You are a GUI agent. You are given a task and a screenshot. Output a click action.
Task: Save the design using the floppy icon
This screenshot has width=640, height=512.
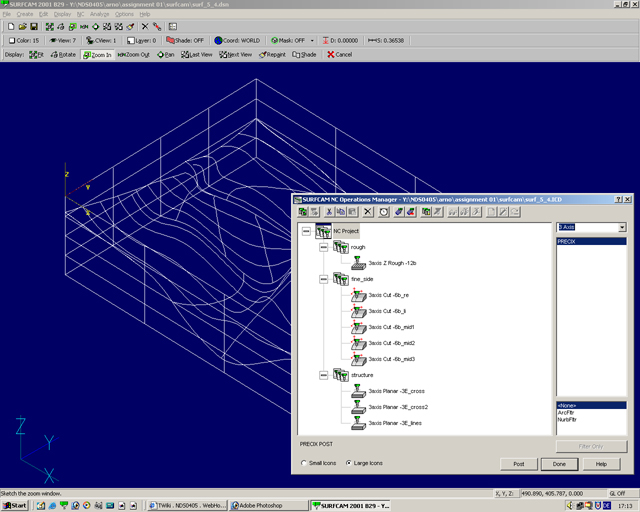34,27
